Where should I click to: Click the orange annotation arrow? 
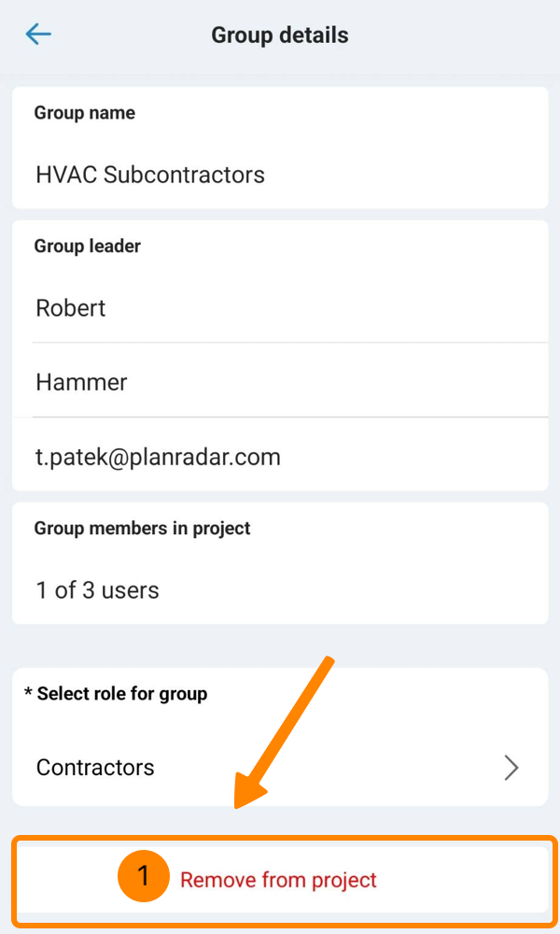pyautogui.click(x=285, y=729)
